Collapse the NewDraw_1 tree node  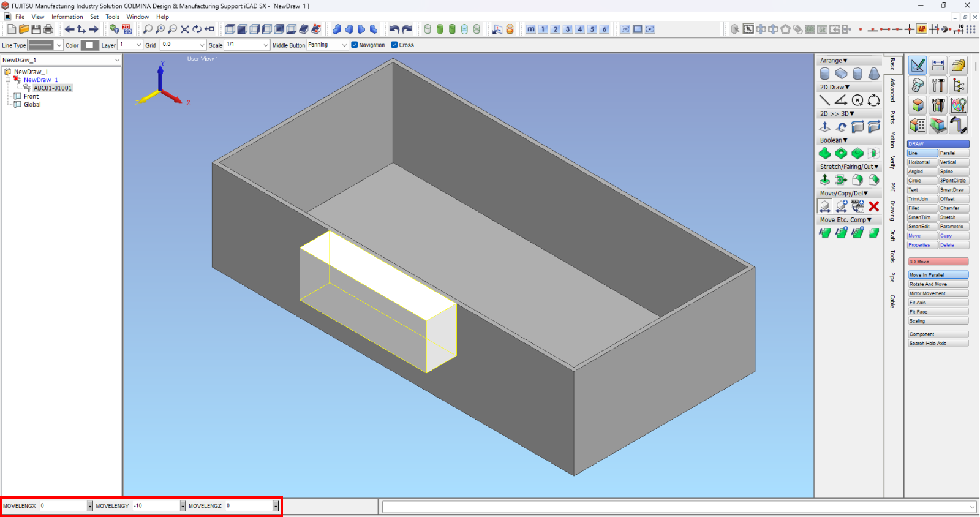click(8, 80)
